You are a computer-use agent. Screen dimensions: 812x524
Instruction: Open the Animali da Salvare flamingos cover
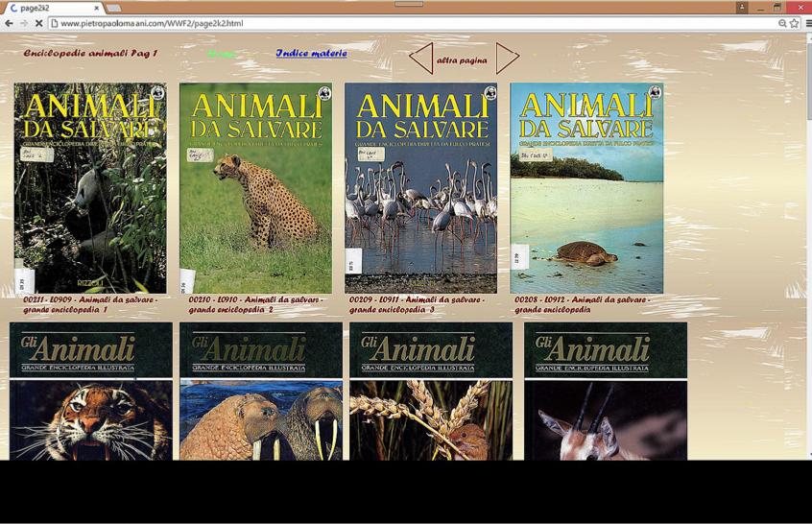421,188
